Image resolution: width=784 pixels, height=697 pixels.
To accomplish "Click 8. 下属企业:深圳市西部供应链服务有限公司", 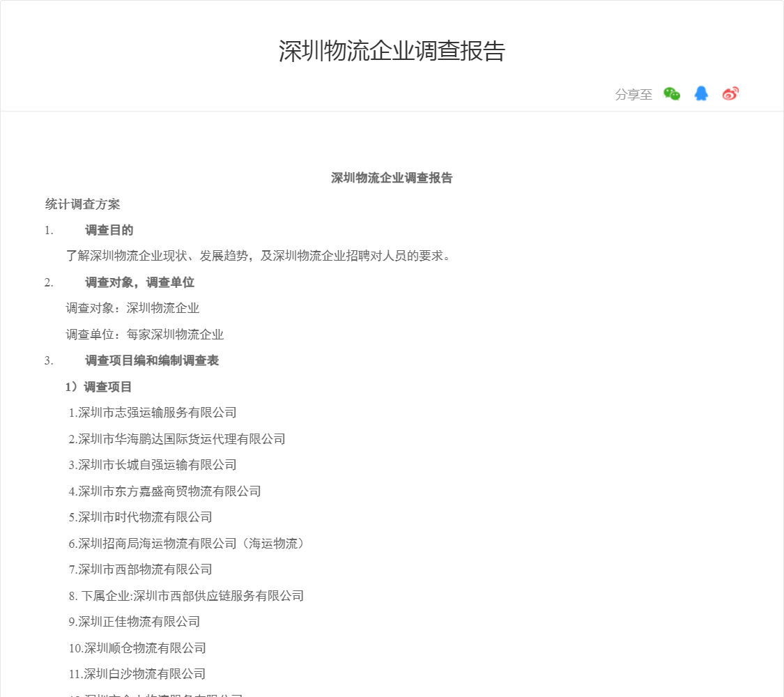I will click(x=187, y=596).
